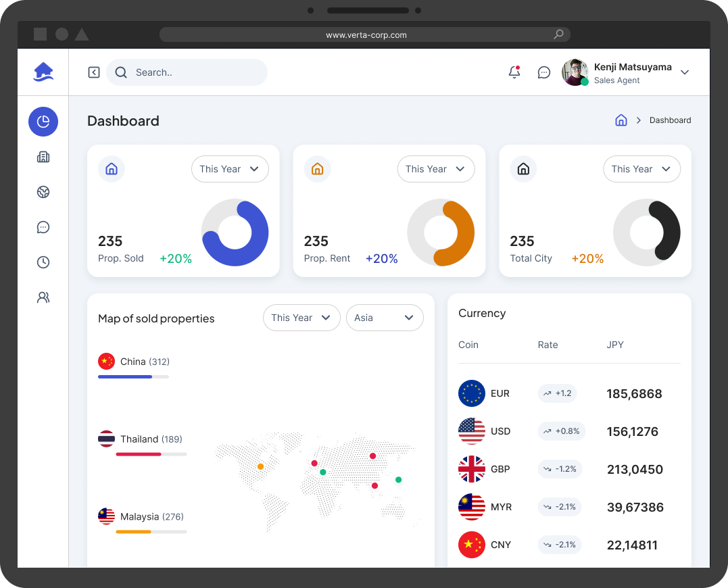
Task: Open the clock history sidebar icon
Action: click(43, 262)
